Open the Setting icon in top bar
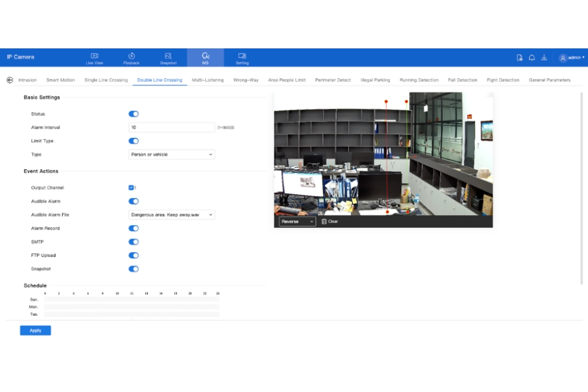This screenshot has height=392, width=588. [242, 56]
